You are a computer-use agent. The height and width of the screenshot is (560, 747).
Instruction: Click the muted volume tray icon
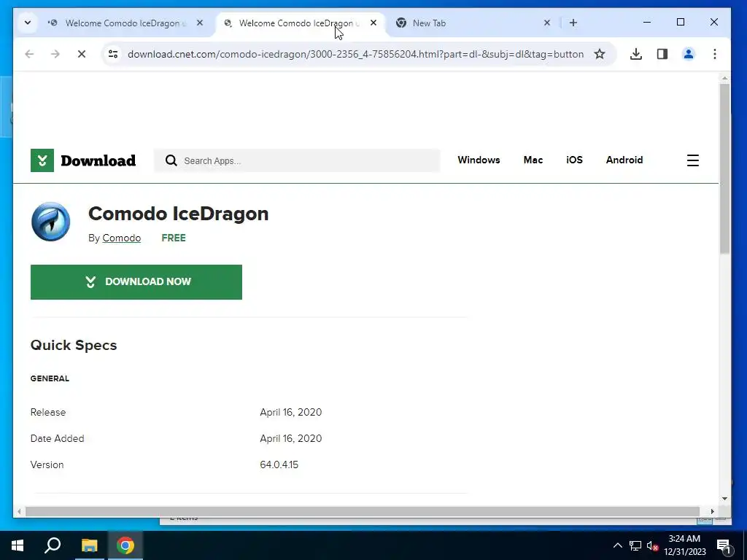(x=652, y=545)
